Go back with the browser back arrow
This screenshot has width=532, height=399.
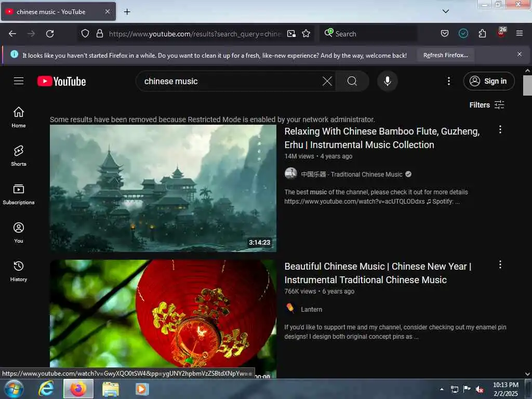coord(12,34)
